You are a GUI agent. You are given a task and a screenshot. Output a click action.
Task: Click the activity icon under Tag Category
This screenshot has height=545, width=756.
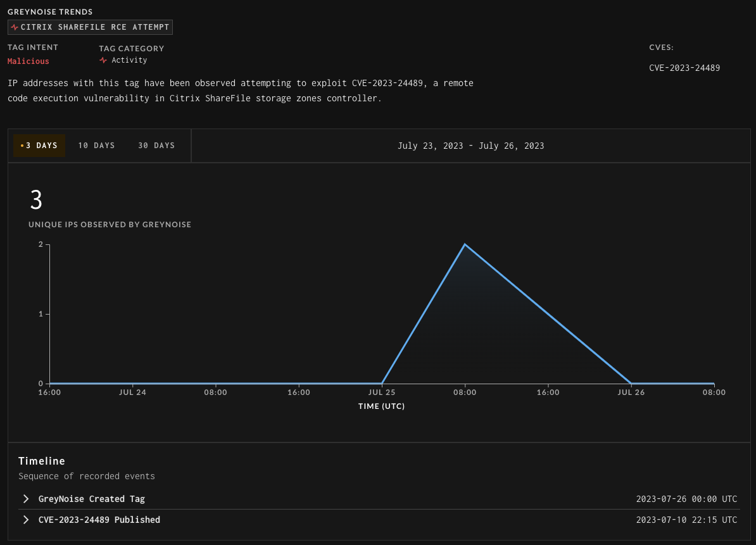click(103, 60)
